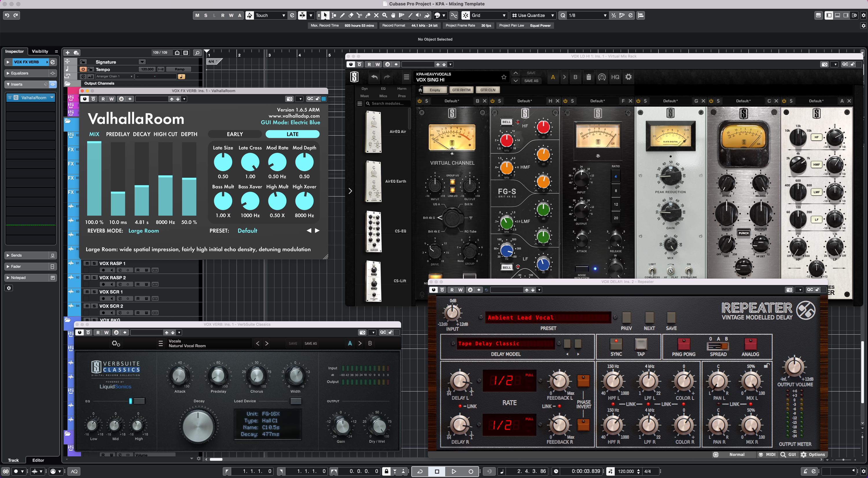Select the Split scissors tool
The image size is (868, 478).
pos(359,15)
